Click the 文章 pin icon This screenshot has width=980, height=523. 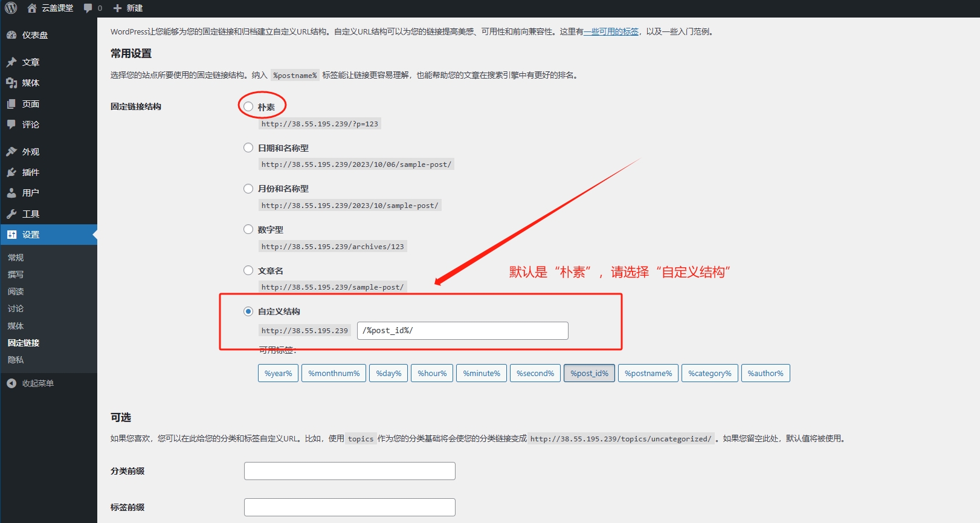click(11, 62)
